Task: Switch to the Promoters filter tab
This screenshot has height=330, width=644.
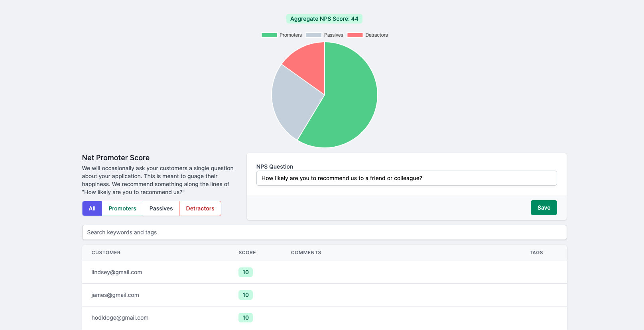Action: pyautogui.click(x=122, y=208)
